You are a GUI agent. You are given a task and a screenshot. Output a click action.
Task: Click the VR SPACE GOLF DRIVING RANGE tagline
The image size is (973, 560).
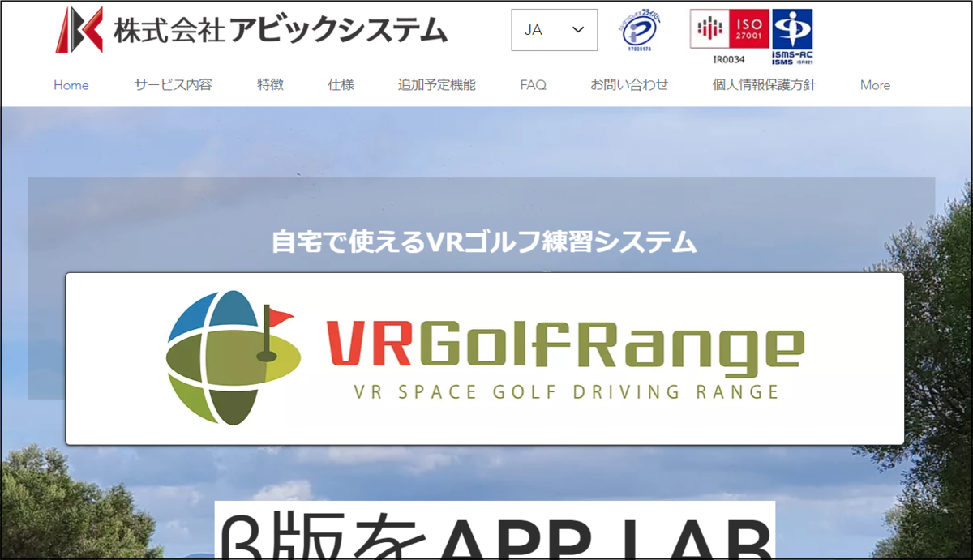coord(566,392)
